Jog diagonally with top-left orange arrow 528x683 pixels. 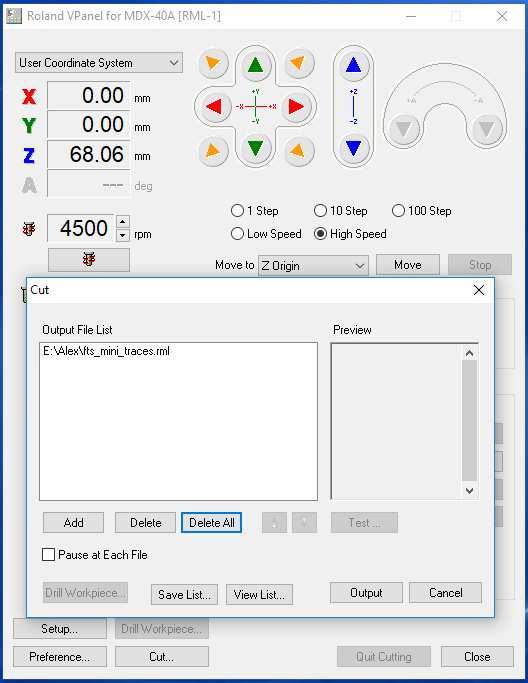click(213, 64)
